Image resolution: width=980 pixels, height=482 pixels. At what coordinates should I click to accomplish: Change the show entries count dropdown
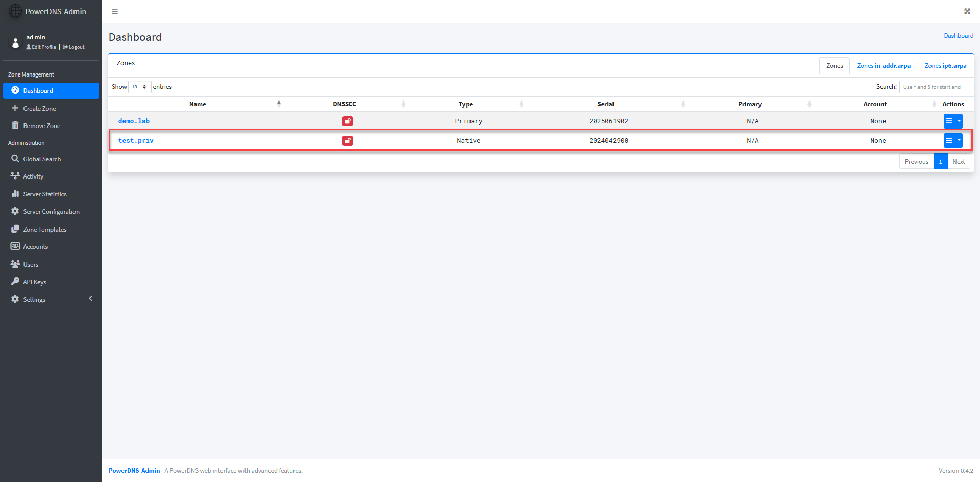point(139,87)
